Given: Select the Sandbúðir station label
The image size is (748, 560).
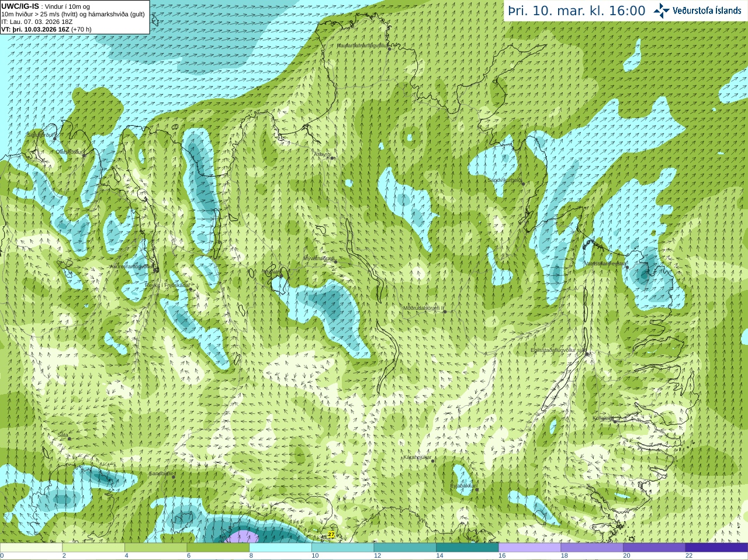Looking at the screenshot, I should (x=161, y=473).
